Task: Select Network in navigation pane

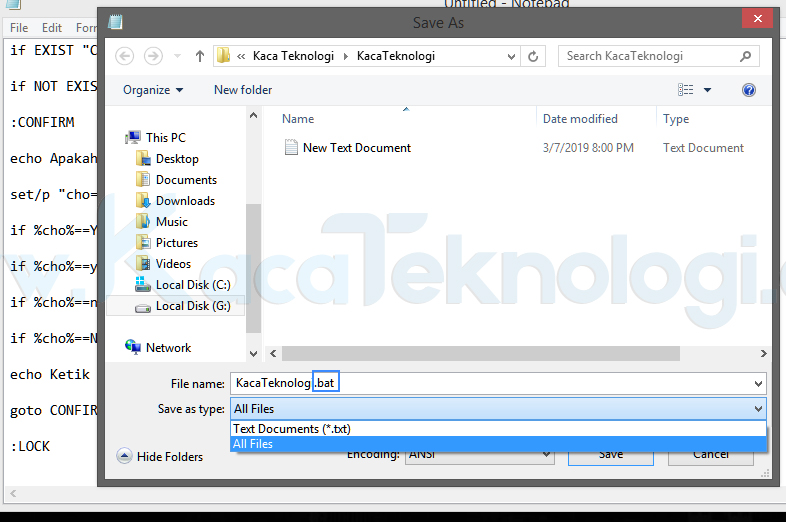Action: 168,347
